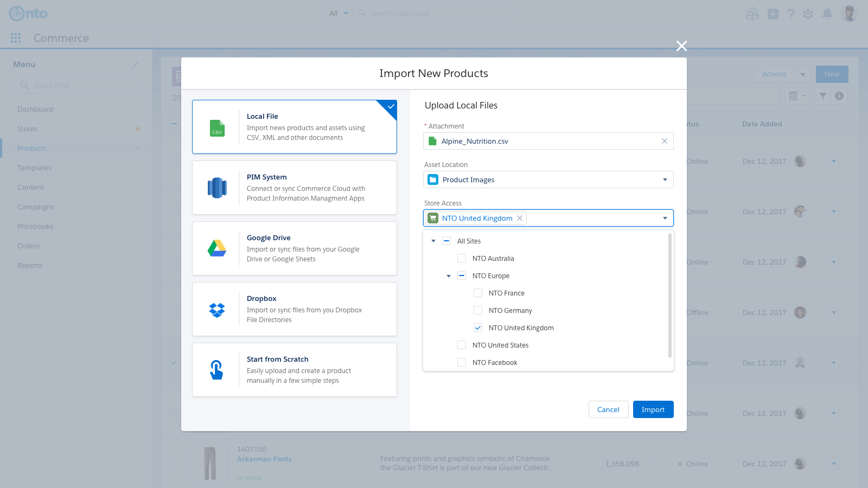Click the Google Drive icon
Screen dimensions: 868x488
click(217, 248)
